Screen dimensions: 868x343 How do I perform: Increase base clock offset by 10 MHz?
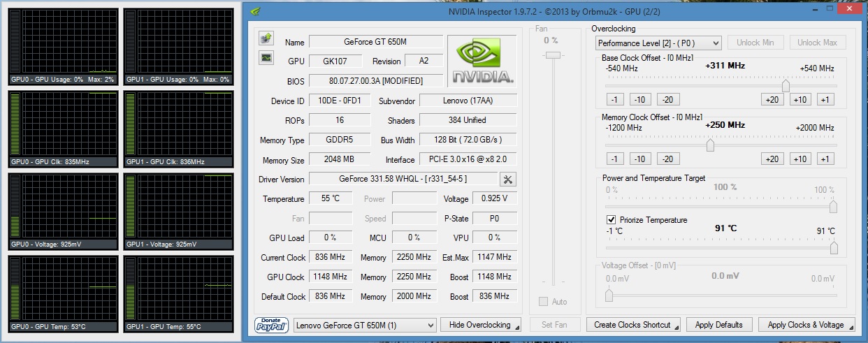(x=800, y=99)
